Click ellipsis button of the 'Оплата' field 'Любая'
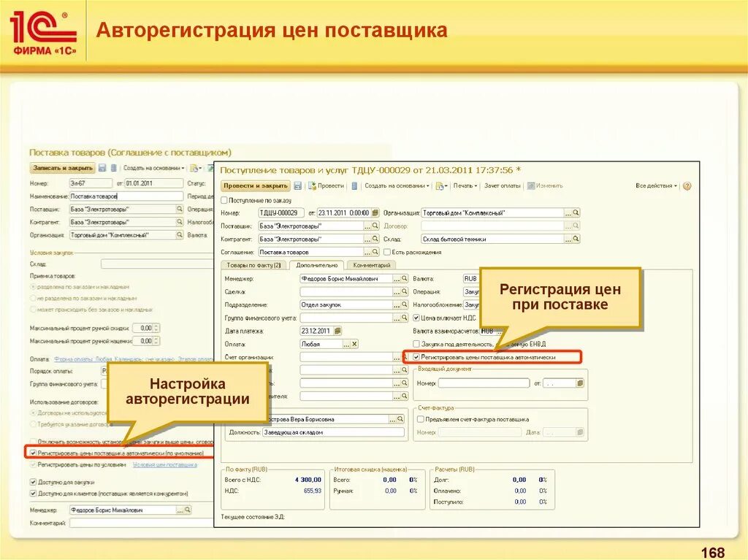Image resolution: width=748 pixels, height=560 pixels. (347, 344)
